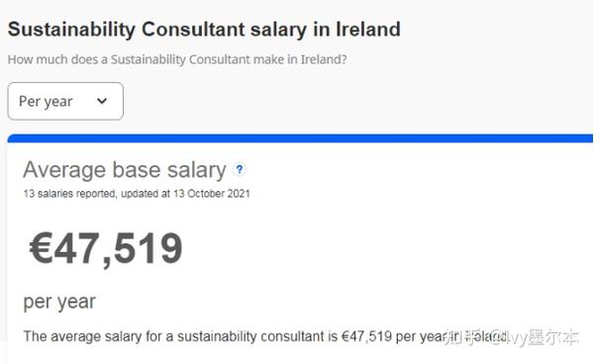Click the word salary in Average base salary
This screenshot has width=594, height=364.
pos(197,170)
